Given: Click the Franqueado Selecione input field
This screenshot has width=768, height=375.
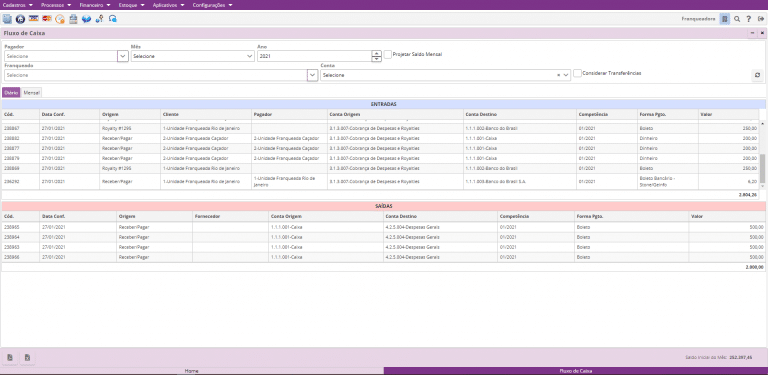Looking at the screenshot, I should (156, 75).
